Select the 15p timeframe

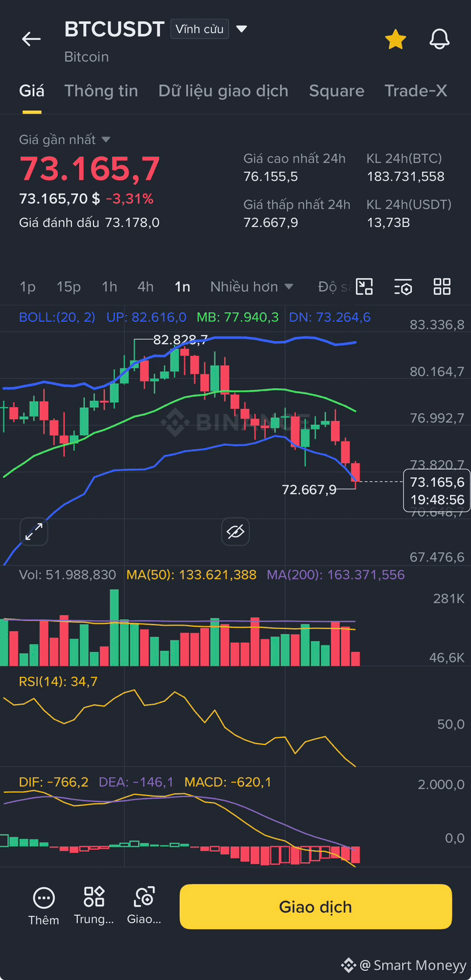68,287
